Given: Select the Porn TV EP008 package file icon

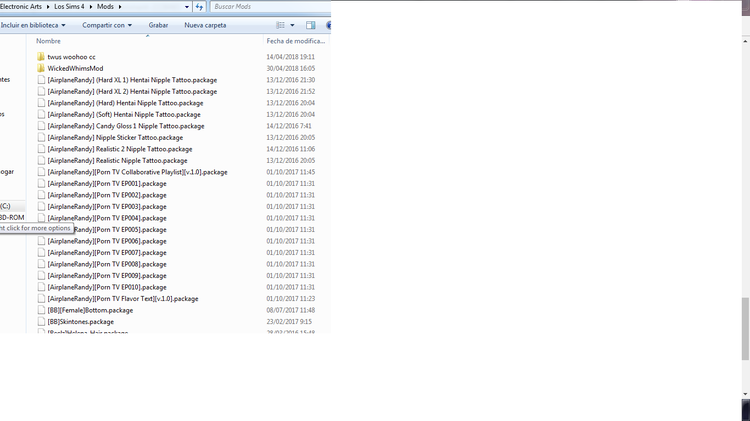Looking at the screenshot, I should (41, 264).
